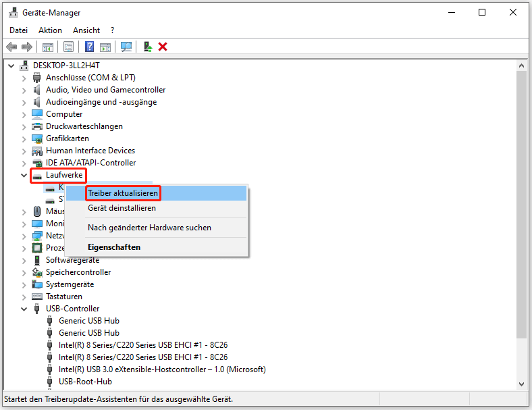Screen dimensions: 532x410
Task: Toggle the action pane toolbar icon
Action: pos(105,47)
